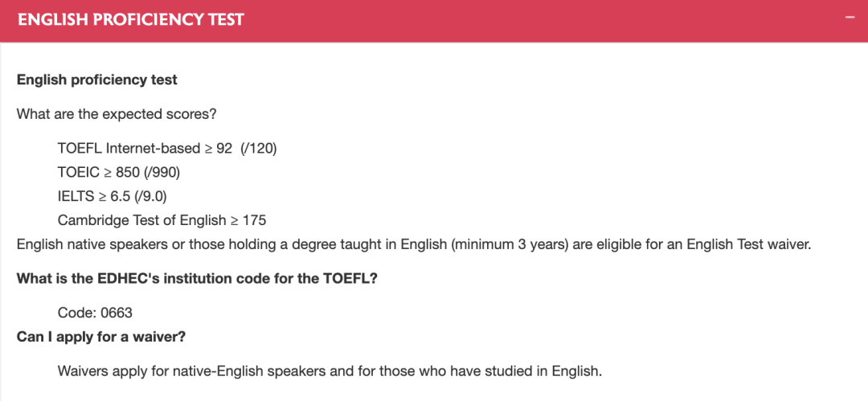Click the '(/9.0)' IELTS maximum score
This screenshot has height=401, width=868.
pos(150,196)
